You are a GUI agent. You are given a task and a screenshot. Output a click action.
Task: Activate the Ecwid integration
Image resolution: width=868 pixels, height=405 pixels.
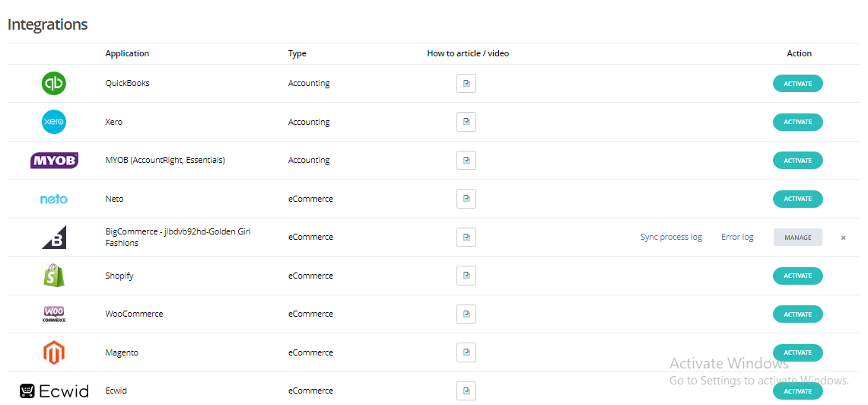(x=798, y=391)
